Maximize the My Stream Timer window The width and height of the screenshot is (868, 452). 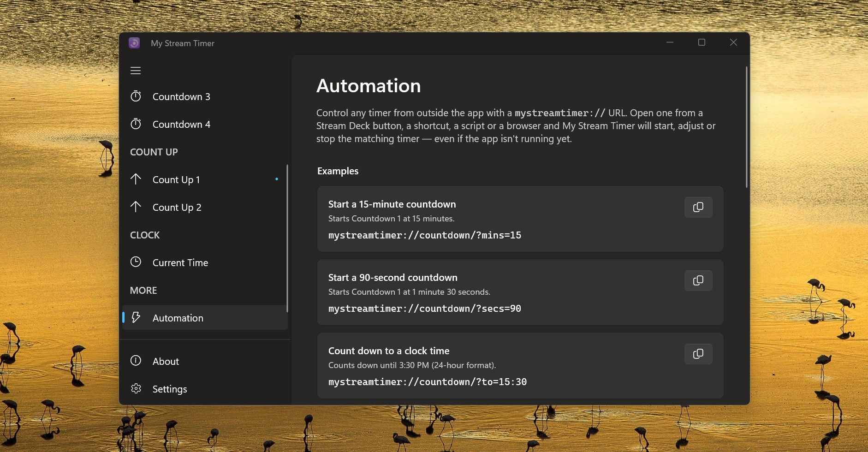(702, 42)
